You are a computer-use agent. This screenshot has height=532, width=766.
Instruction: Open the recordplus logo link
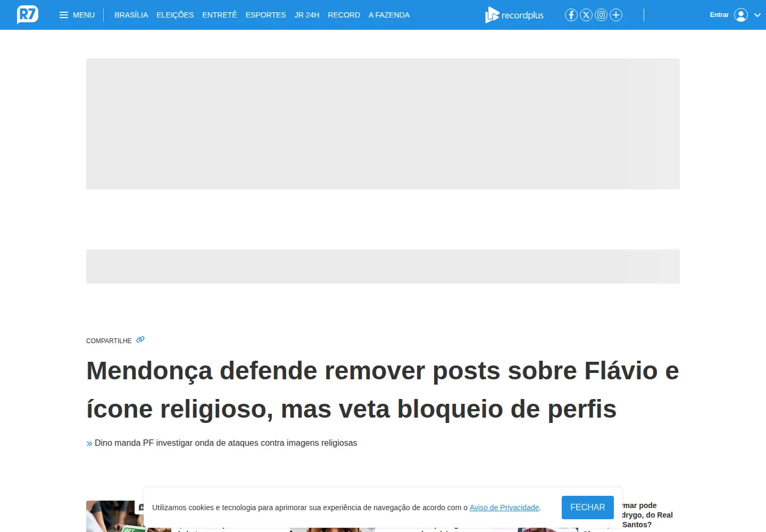click(514, 15)
